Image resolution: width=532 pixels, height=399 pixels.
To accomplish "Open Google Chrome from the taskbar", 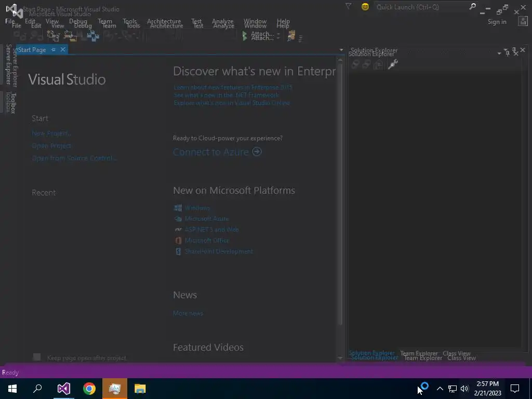I will pos(89,389).
